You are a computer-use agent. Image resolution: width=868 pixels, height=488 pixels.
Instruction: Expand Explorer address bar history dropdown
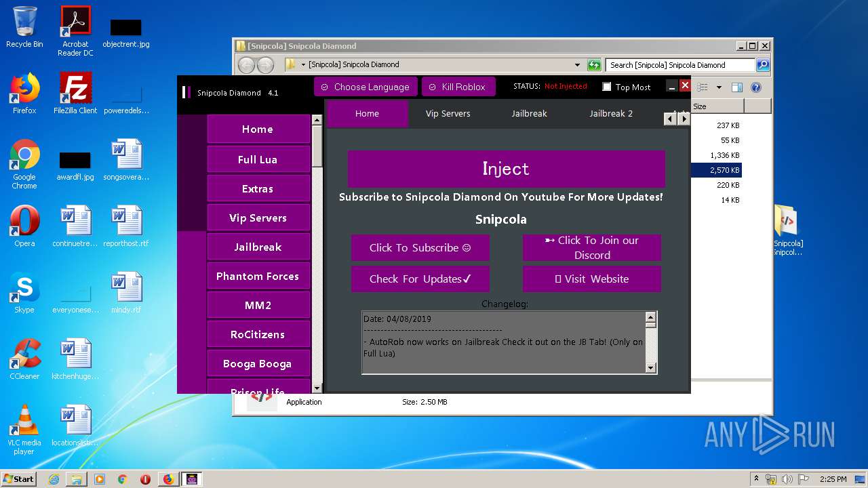pyautogui.click(x=577, y=65)
